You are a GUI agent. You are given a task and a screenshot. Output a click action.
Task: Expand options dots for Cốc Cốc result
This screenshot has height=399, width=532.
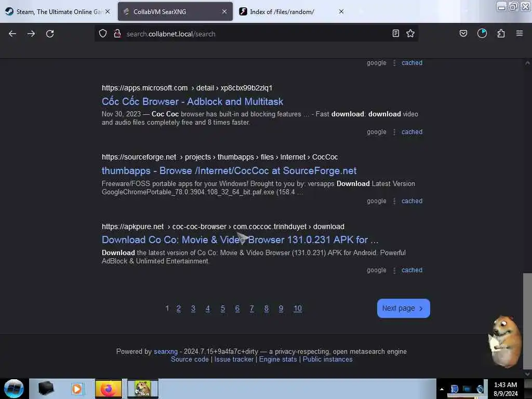394,132
